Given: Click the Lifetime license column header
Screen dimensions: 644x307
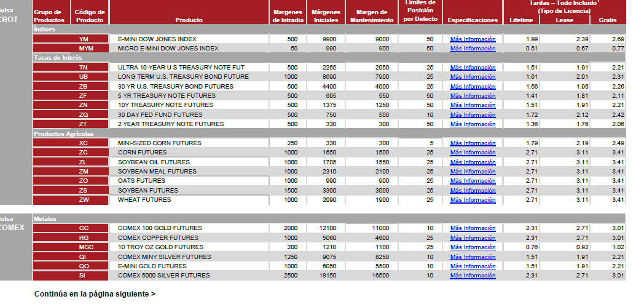Looking at the screenshot, I should 522,20.
